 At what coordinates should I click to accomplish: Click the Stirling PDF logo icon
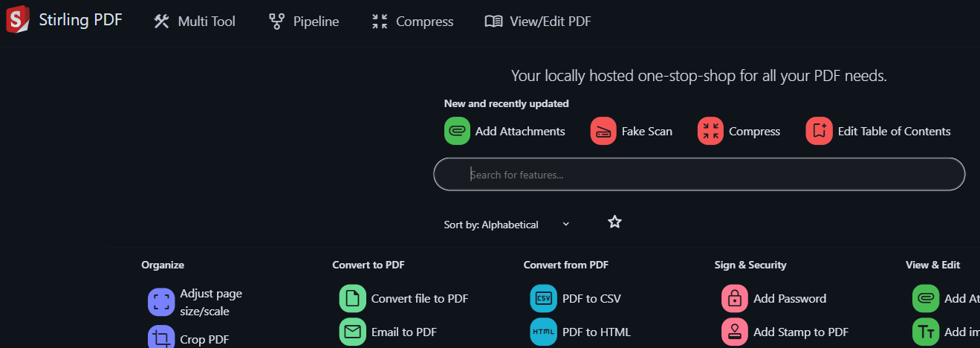[x=17, y=21]
